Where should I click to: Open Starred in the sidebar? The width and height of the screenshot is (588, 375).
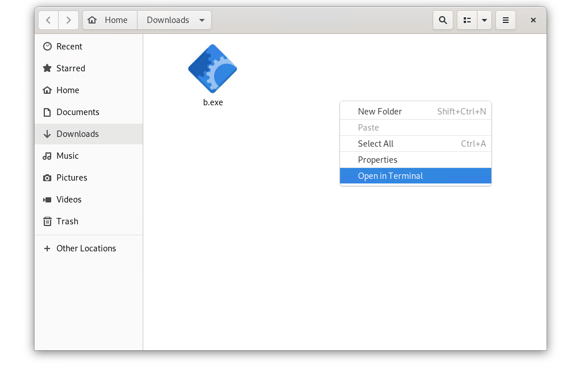coord(70,68)
